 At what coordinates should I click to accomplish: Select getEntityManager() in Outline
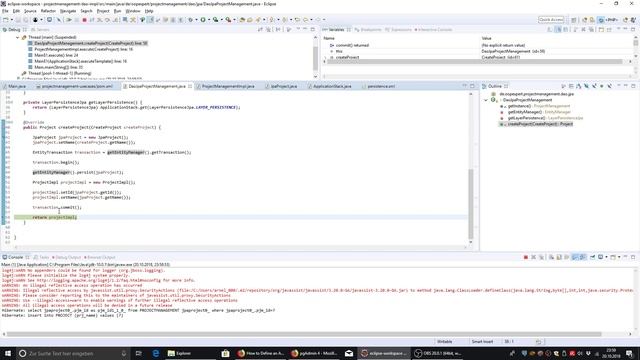(x=535, y=112)
